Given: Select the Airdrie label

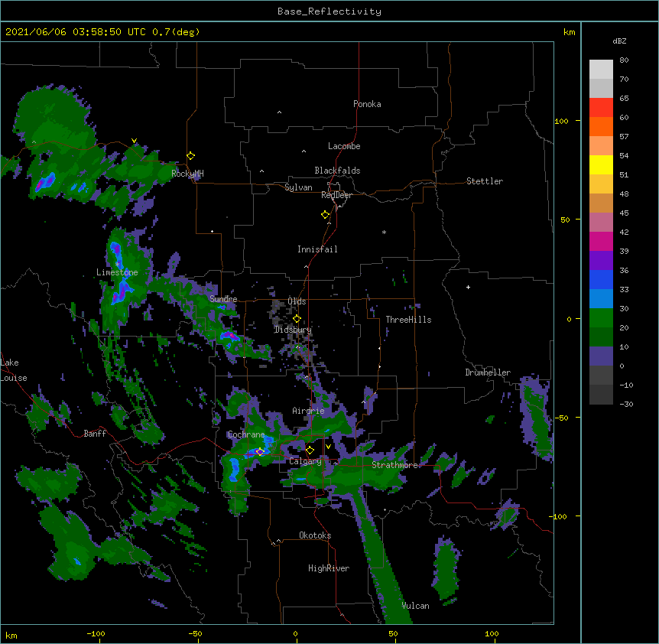Looking at the screenshot, I should click(308, 411).
